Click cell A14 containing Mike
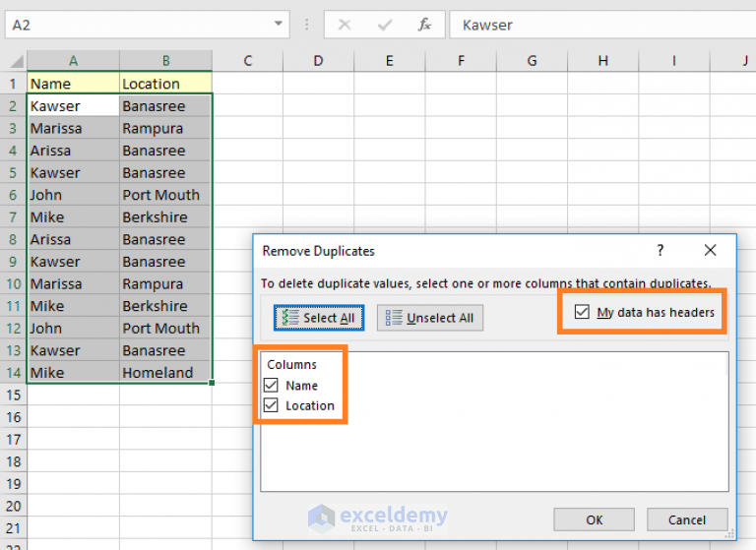 pos(73,373)
